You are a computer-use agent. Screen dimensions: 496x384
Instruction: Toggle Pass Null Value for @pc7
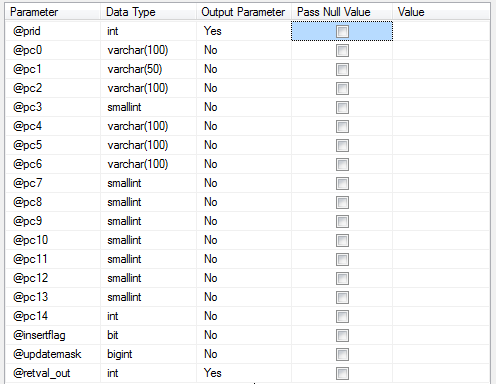[342, 183]
